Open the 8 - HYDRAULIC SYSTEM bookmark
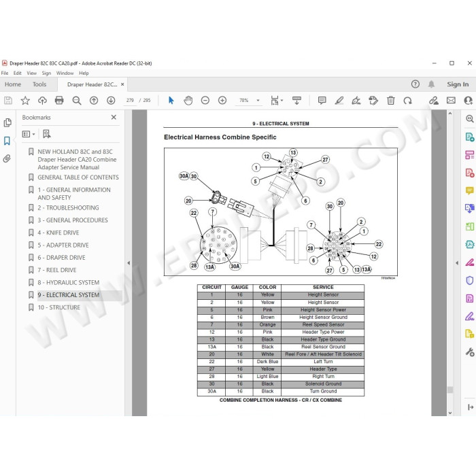 coord(68,282)
